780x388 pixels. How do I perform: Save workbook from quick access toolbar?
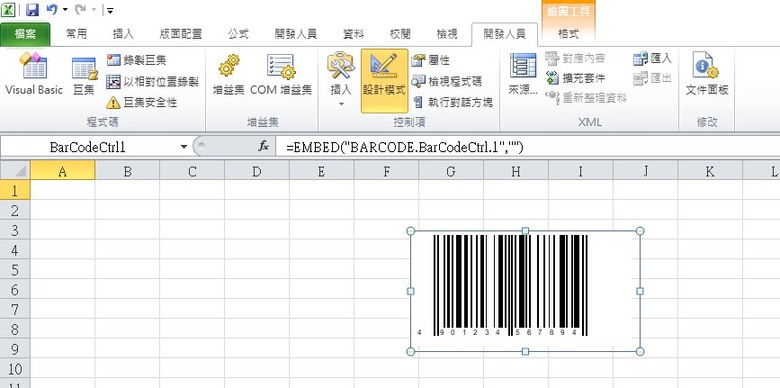tap(32, 9)
